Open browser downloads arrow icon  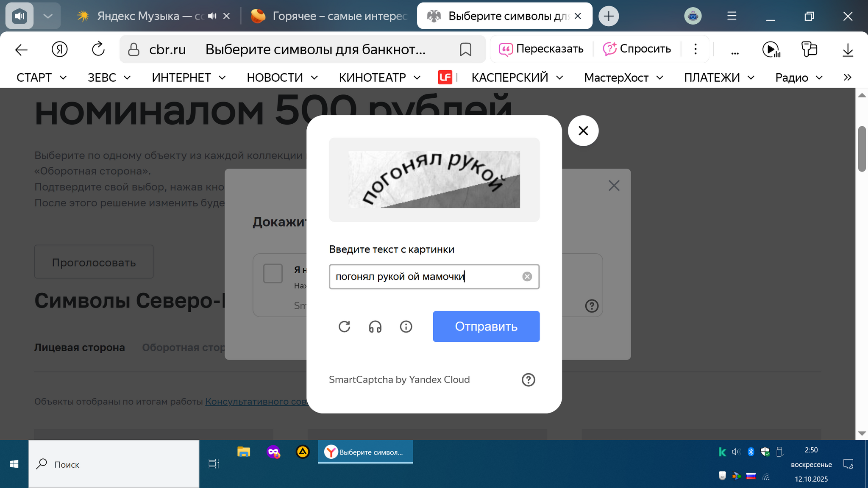pyautogui.click(x=848, y=50)
